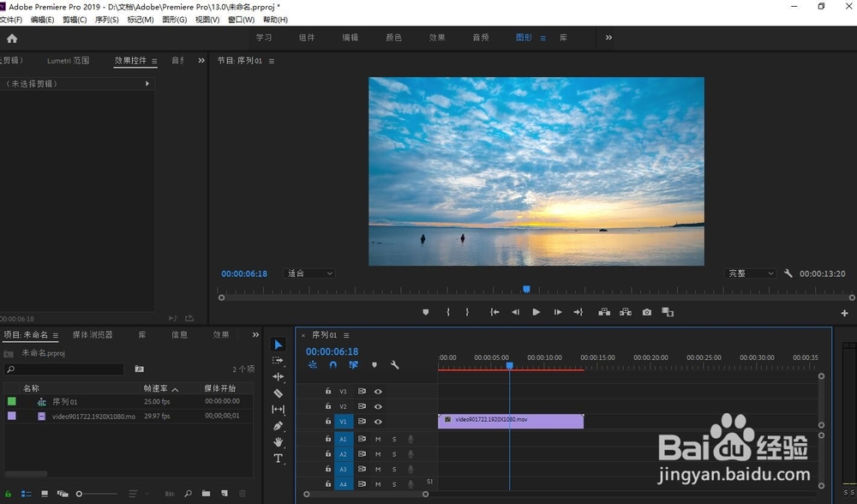This screenshot has width=857, height=504.
Task: Select the Type tool
Action: pos(279,458)
